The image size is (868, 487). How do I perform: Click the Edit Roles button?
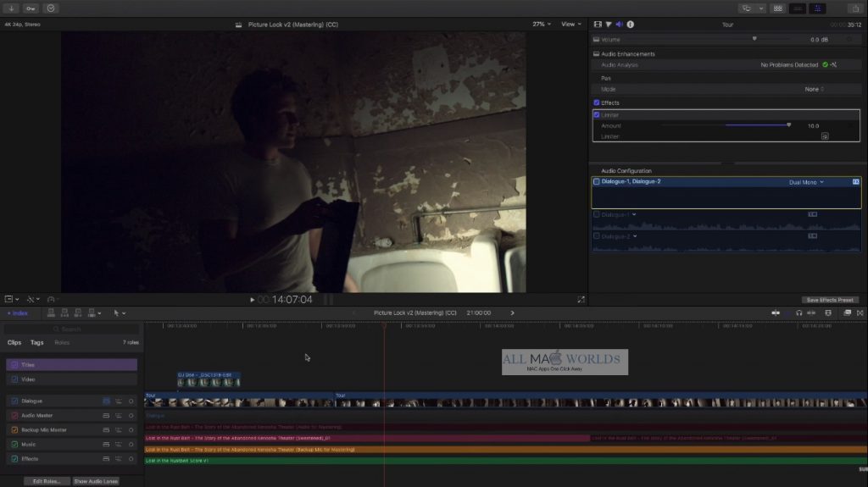(x=47, y=481)
